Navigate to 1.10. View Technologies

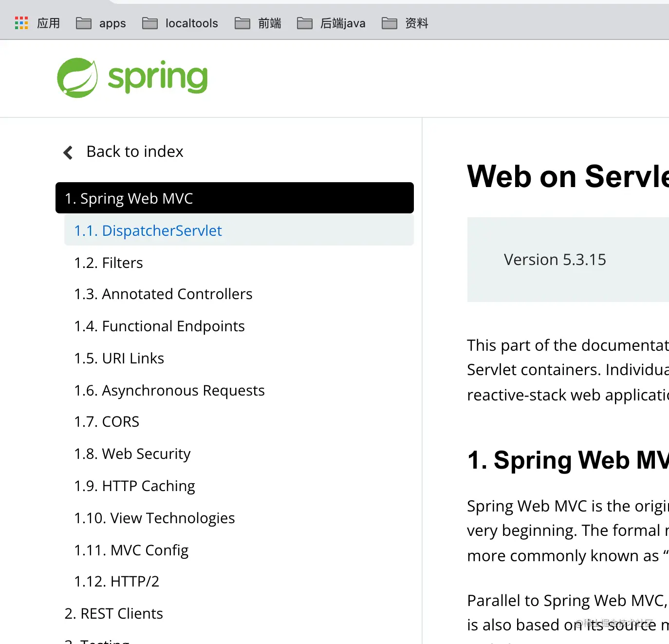click(154, 518)
